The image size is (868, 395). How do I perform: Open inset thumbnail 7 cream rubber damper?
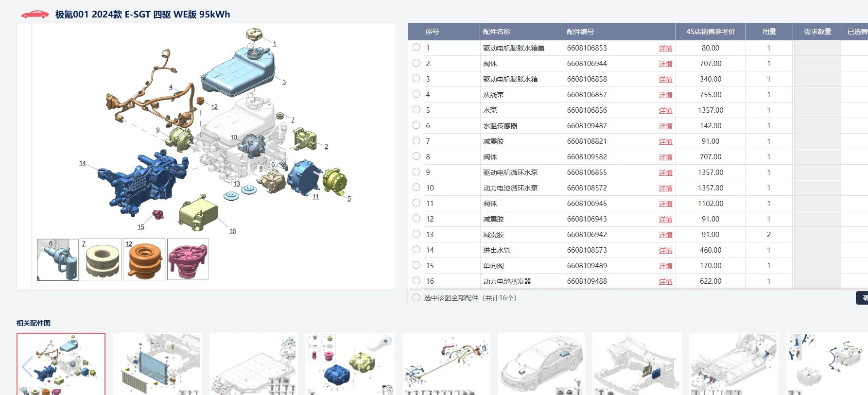101,259
